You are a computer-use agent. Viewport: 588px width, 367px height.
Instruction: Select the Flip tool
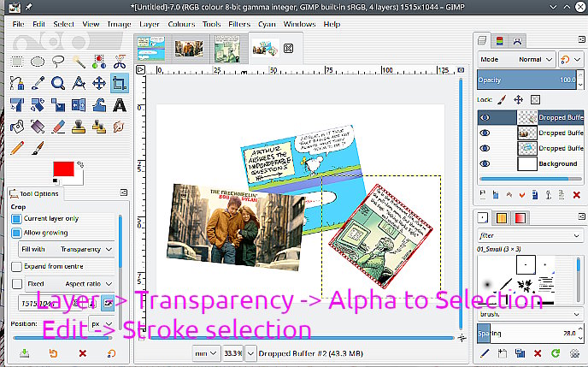click(x=79, y=105)
